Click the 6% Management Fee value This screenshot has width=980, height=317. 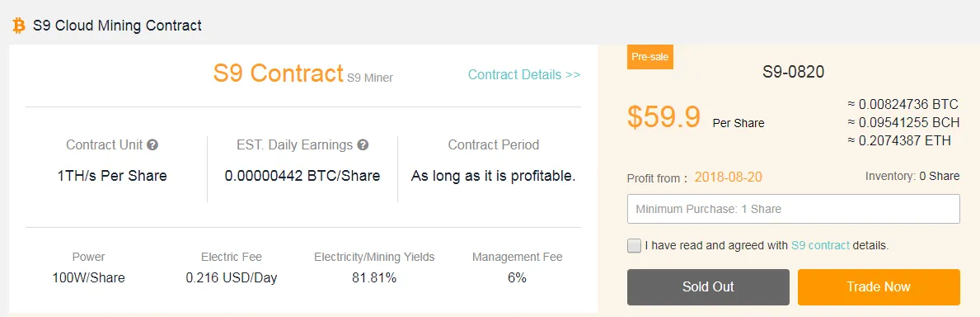pyautogui.click(x=517, y=277)
